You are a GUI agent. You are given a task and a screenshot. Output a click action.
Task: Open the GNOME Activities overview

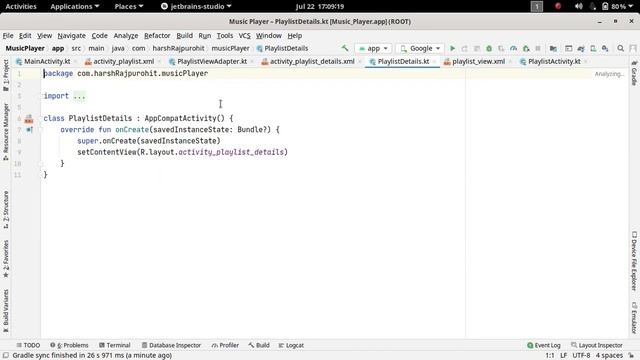pos(21,6)
